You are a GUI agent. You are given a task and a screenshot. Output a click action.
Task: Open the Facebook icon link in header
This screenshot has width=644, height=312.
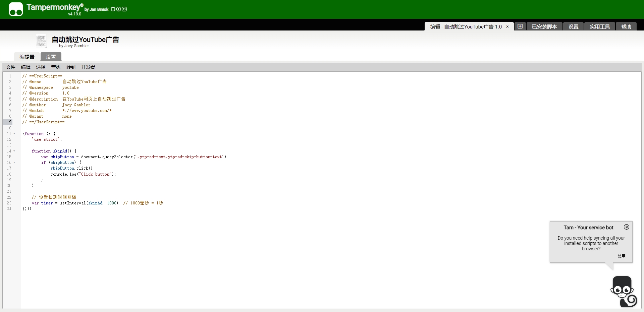(x=118, y=9)
